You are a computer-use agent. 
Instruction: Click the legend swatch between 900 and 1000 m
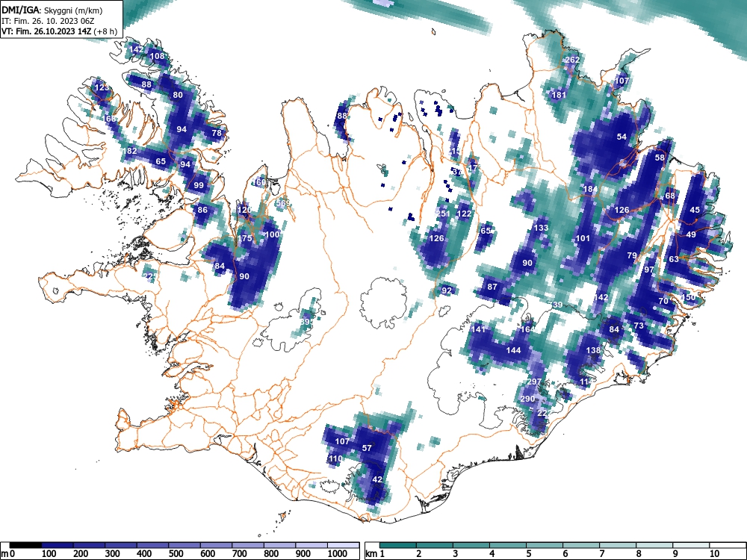click(311, 545)
